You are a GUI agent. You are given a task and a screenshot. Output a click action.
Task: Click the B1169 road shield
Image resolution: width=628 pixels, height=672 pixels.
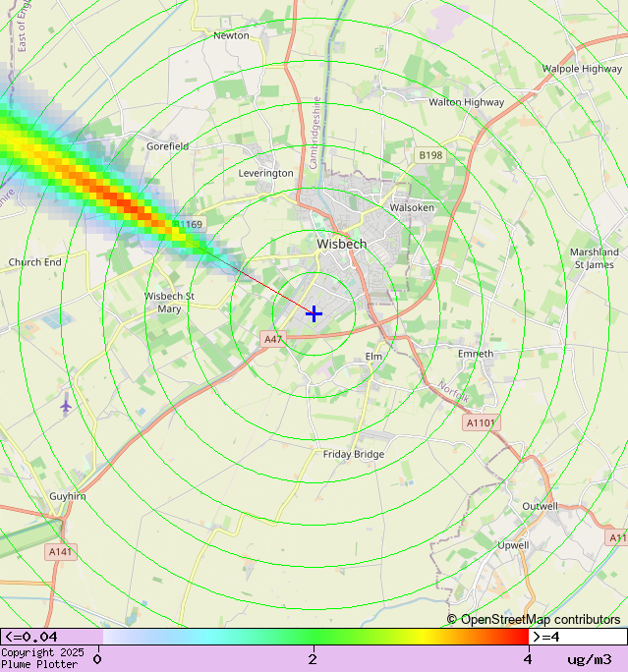click(x=189, y=224)
